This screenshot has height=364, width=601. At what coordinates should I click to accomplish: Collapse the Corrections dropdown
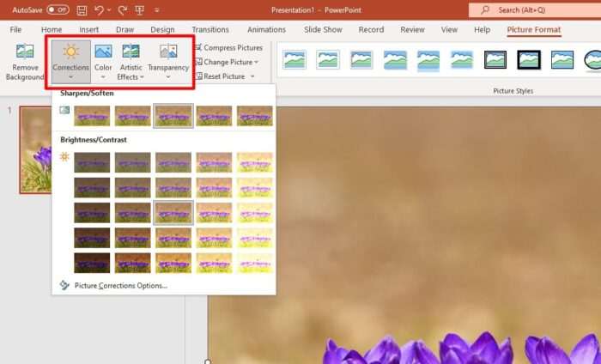[71, 62]
